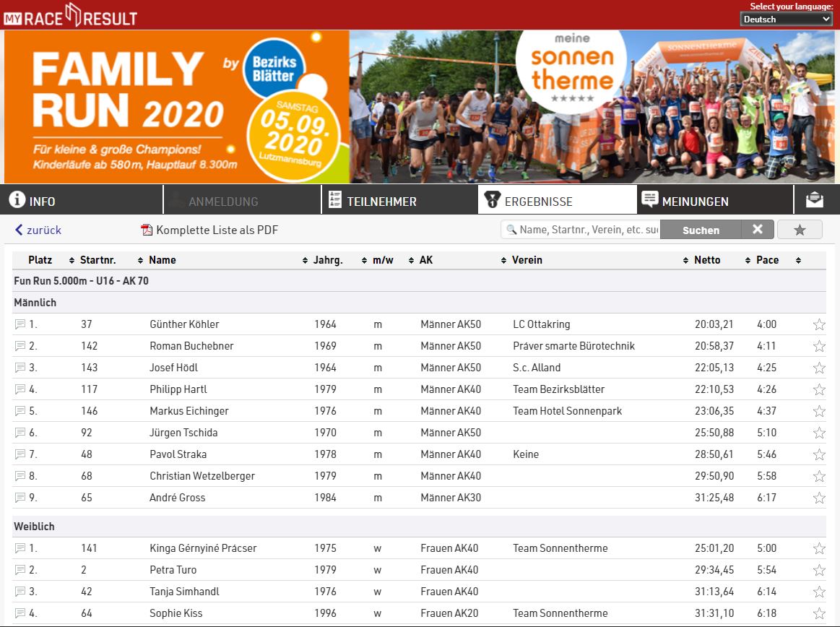Viewport: 840px width, 627px height.
Task: Download Komplette Liste als PDF
Action: pyautogui.click(x=217, y=230)
